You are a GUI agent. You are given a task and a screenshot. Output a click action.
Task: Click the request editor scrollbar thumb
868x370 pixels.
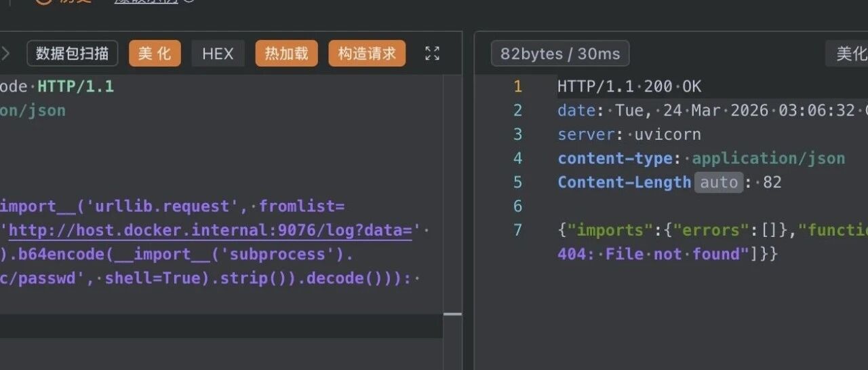452,314
